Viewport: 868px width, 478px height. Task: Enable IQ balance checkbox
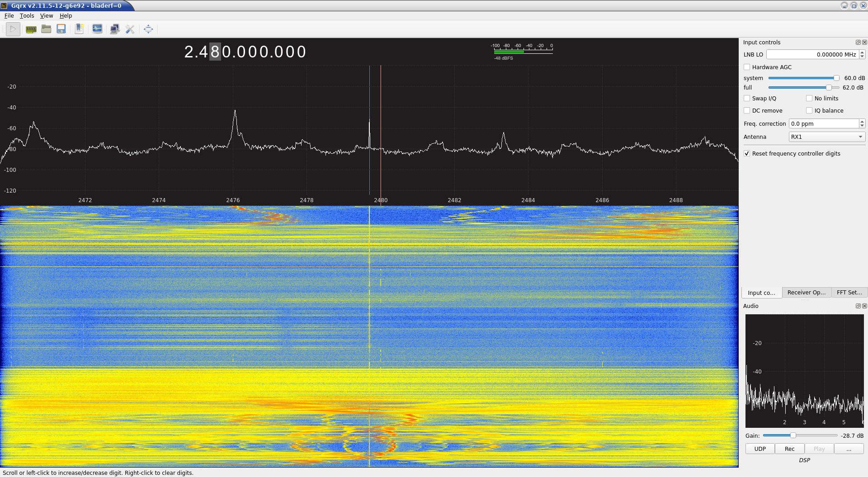pyautogui.click(x=809, y=110)
